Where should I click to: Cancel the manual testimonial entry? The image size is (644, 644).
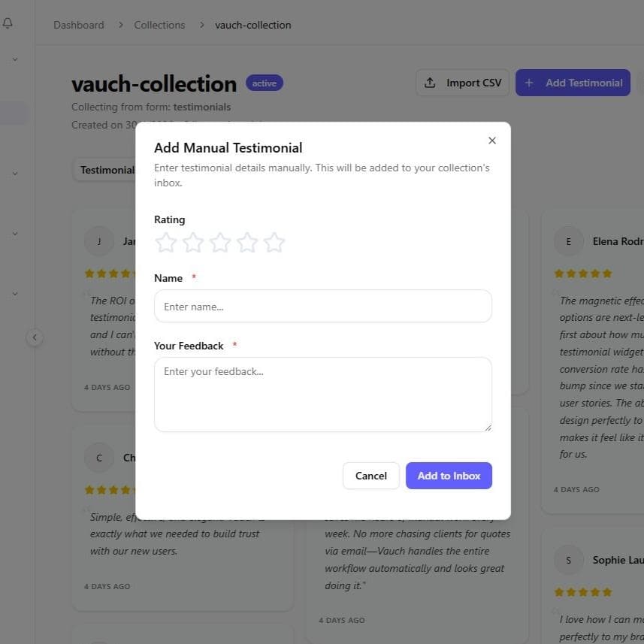[370, 475]
